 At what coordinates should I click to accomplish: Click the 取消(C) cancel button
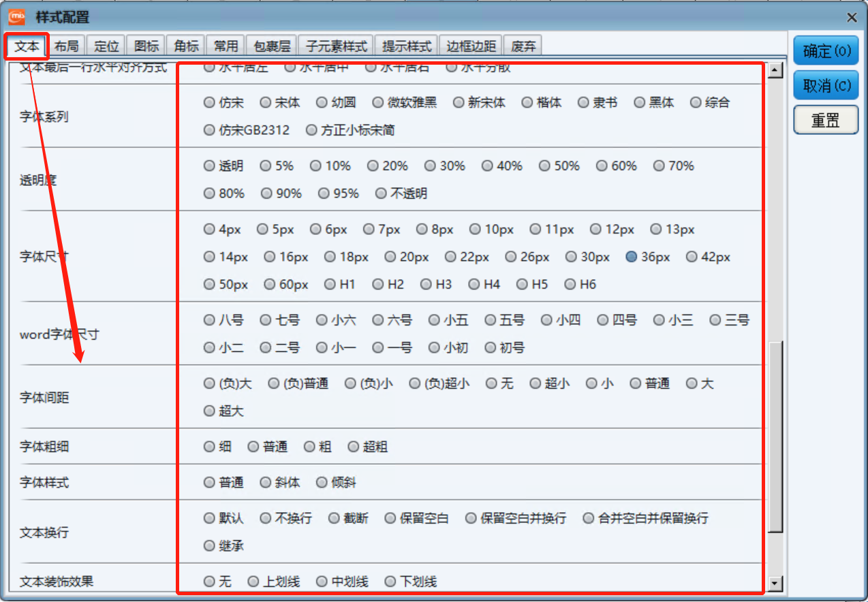point(826,85)
